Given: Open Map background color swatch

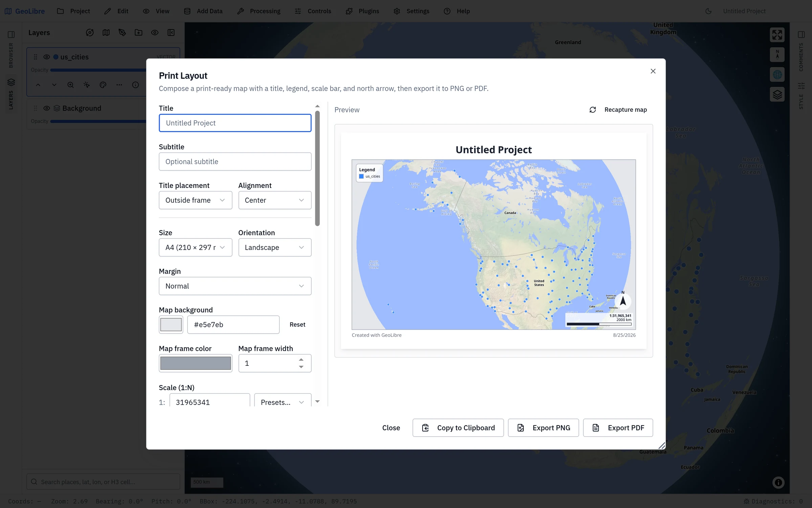Looking at the screenshot, I should 171,324.
